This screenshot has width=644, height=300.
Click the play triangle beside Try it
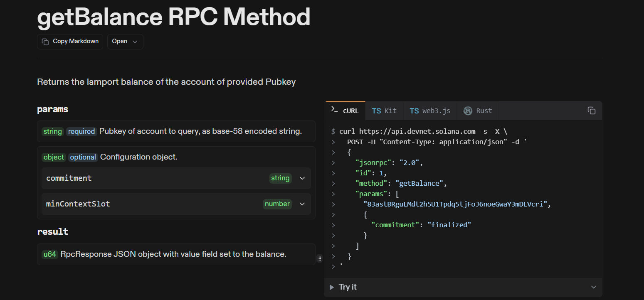tap(331, 287)
